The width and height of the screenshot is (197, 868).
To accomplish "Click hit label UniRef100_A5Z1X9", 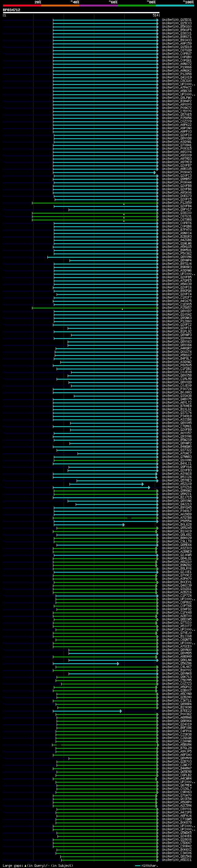I will pos(176,484).
